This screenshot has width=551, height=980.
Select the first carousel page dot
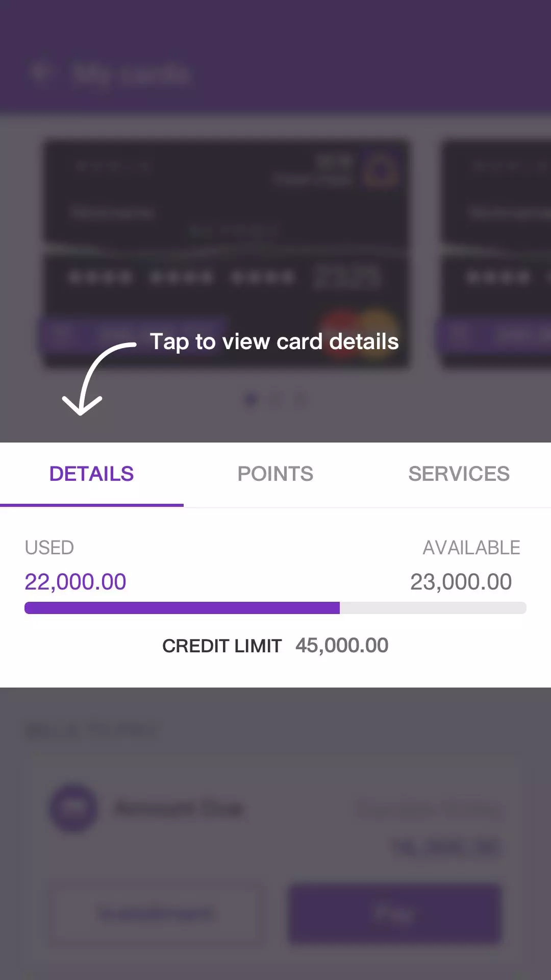pyautogui.click(x=251, y=400)
